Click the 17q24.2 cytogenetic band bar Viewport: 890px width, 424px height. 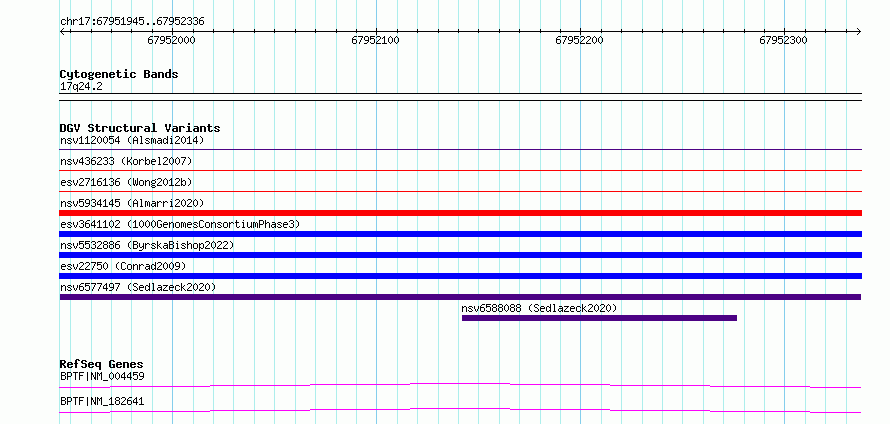460,97
